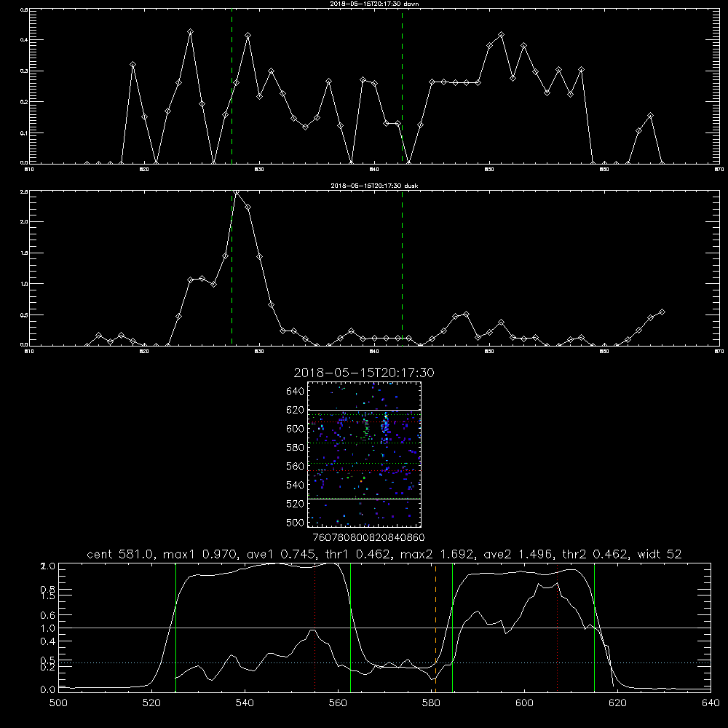Viewport: 728px width, 728px height.
Task: Click the dawn plot diamond peak near 824
Action: [190, 31]
